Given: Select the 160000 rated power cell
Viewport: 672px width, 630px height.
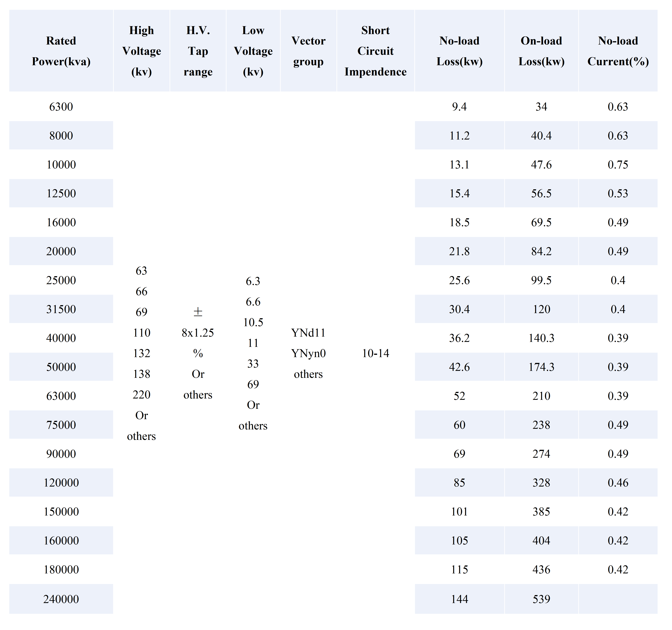Looking at the screenshot, I should 61,540.
